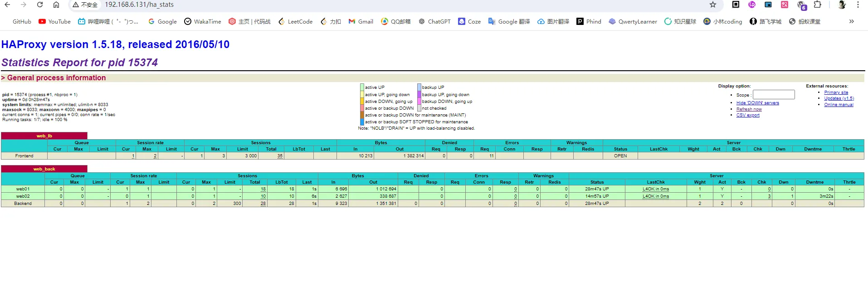Screen dimensions: 868x282
Task: Open the LeetCode bookmark
Action: pyautogui.click(x=295, y=21)
